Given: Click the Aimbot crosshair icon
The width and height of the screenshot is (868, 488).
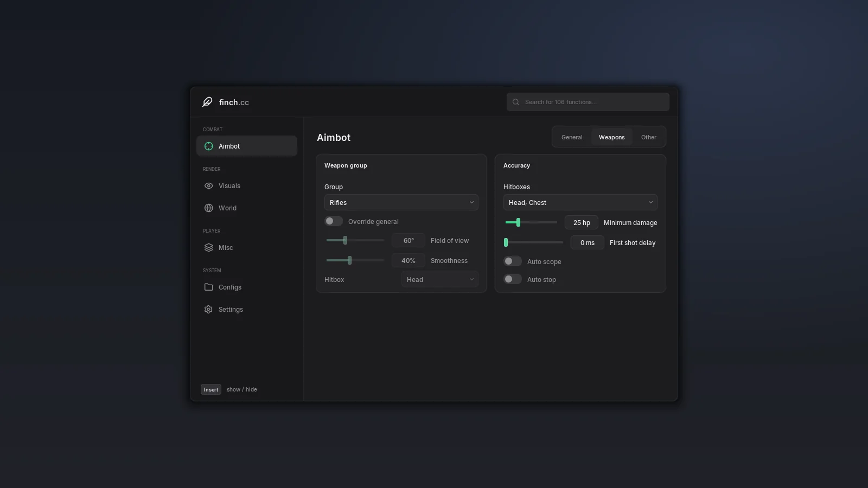Looking at the screenshot, I should (x=208, y=146).
